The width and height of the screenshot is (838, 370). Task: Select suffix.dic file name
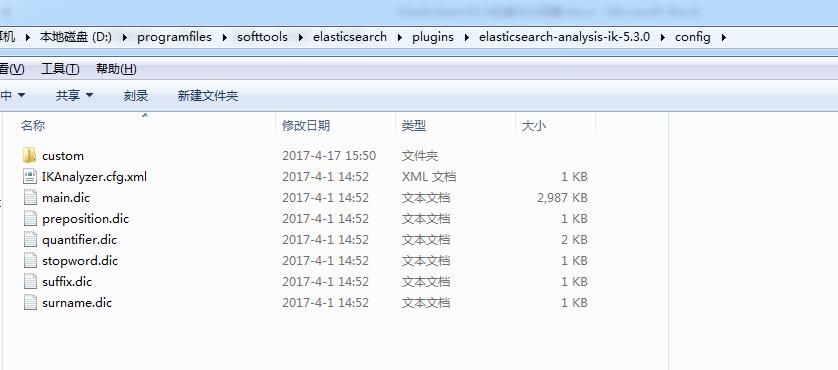pos(67,281)
